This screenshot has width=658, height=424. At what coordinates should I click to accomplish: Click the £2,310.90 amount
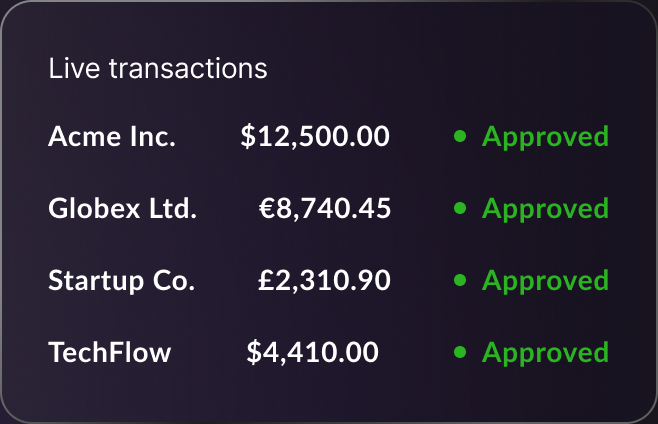coord(324,280)
